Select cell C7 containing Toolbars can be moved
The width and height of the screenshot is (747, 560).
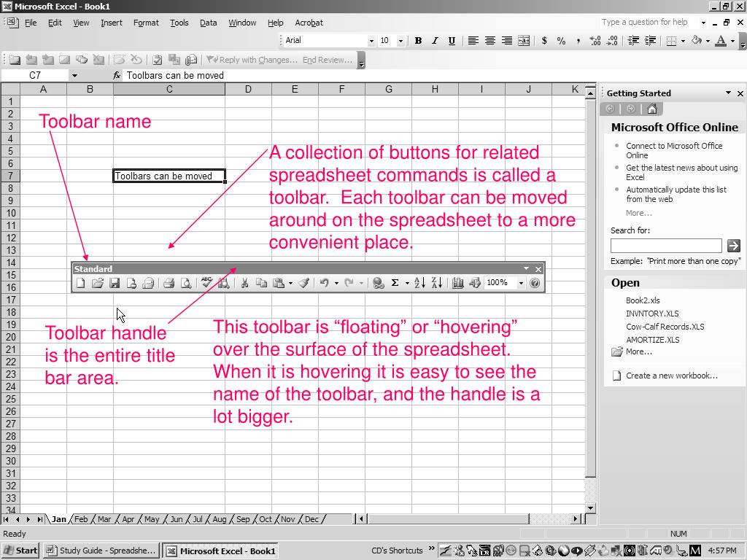click(x=169, y=176)
